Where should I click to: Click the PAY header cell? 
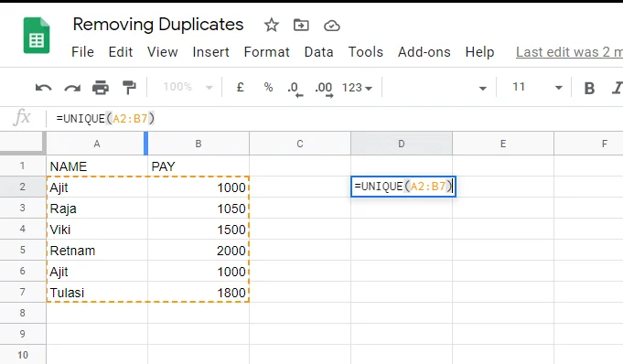tap(199, 166)
